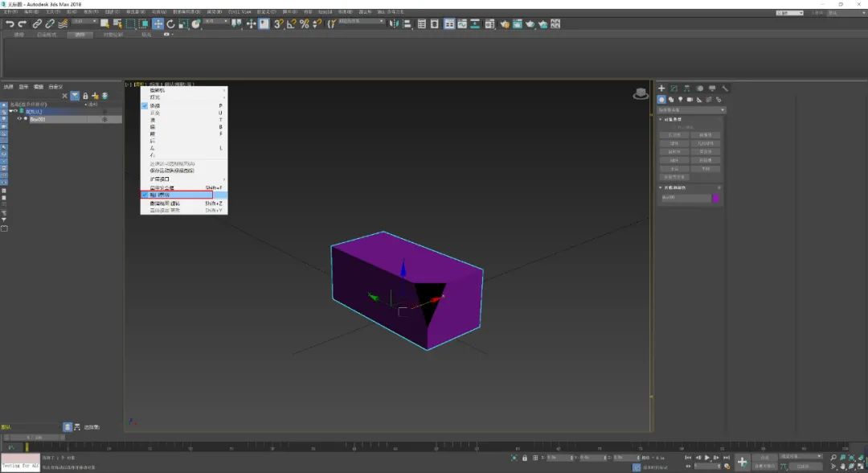Image resolution: width=868 pixels, height=473 pixels.
Task: Toggle the Percent Snap icon
Action: 304,24
